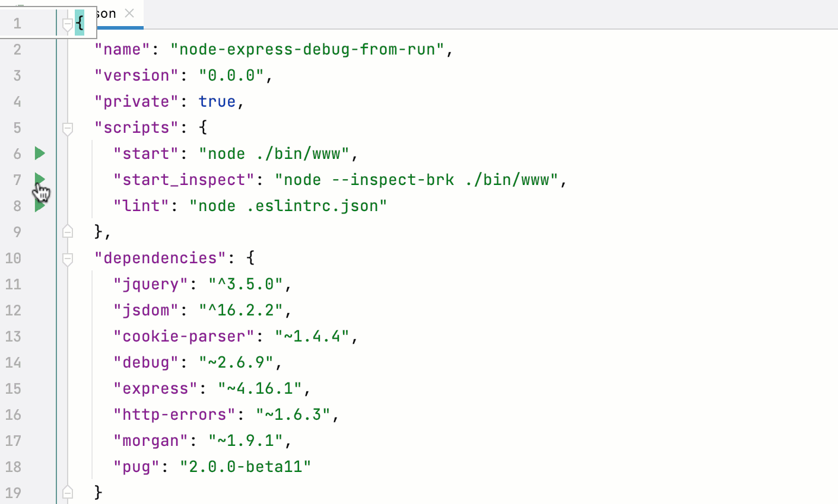Image resolution: width=838 pixels, height=504 pixels.
Task: Click the "jquery" dependency key
Action: click(150, 284)
